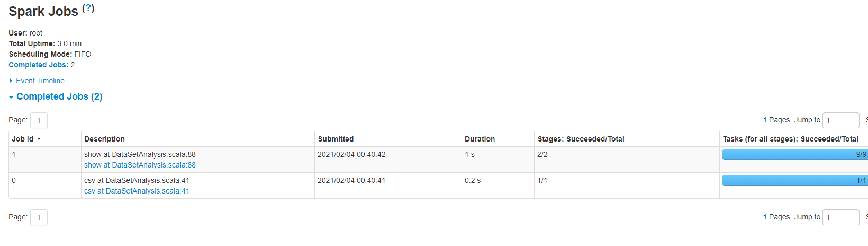Open show at DataSetAnalysis.scala:88 job link

pos(140,165)
